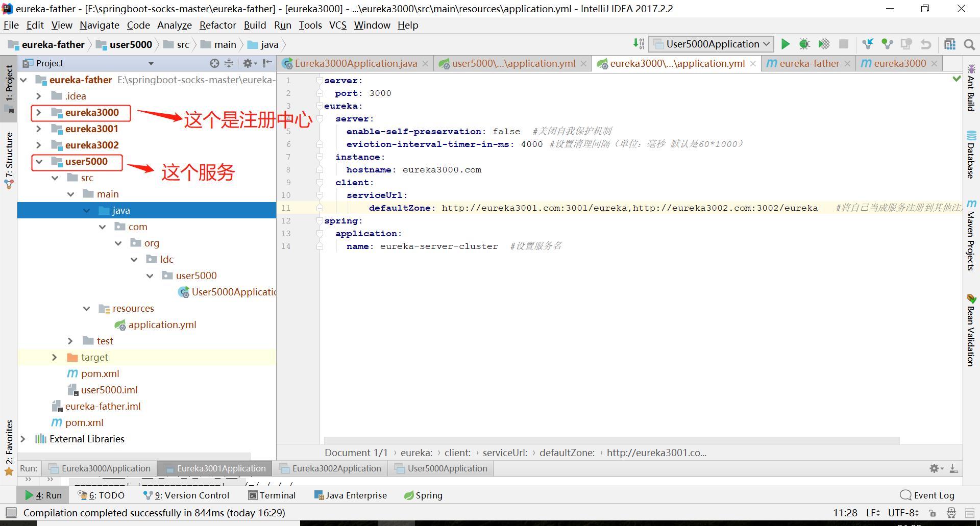980x526 pixels.
Task: Click serviceUrl: in editor breadcrumb
Action: point(505,453)
